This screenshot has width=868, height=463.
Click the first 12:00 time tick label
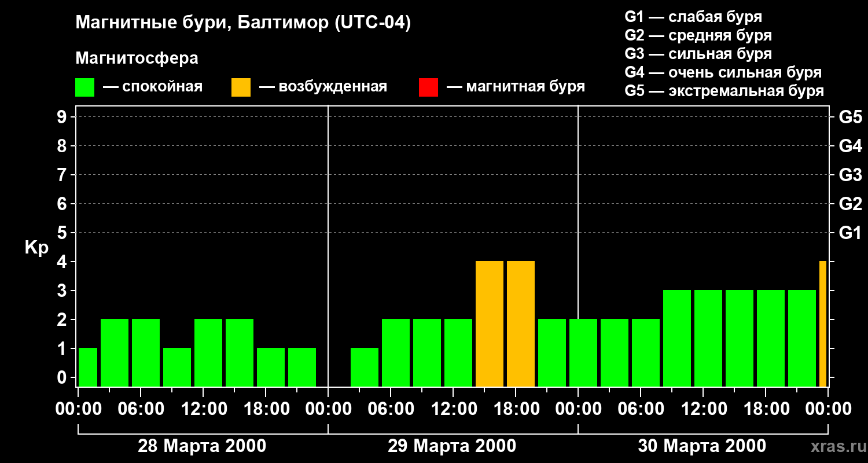pyautogui.click(x=203, y=409)
